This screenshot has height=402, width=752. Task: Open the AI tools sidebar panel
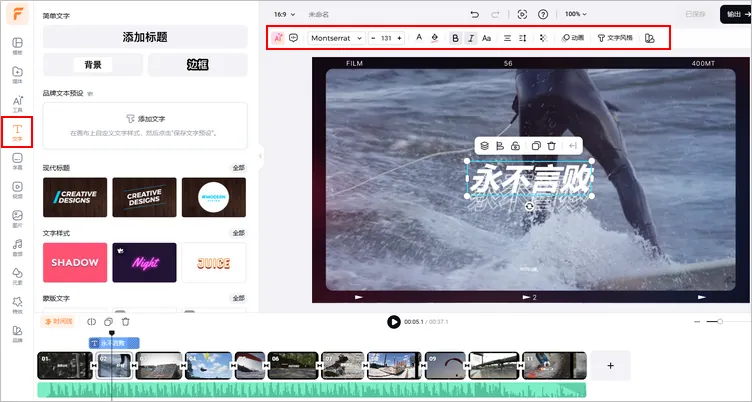17,103
